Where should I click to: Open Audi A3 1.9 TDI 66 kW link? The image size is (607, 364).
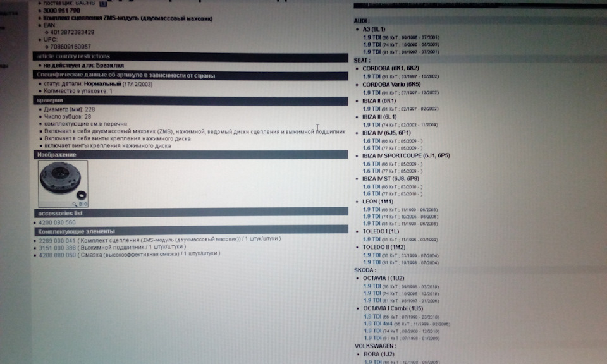(x=372, y=37)
